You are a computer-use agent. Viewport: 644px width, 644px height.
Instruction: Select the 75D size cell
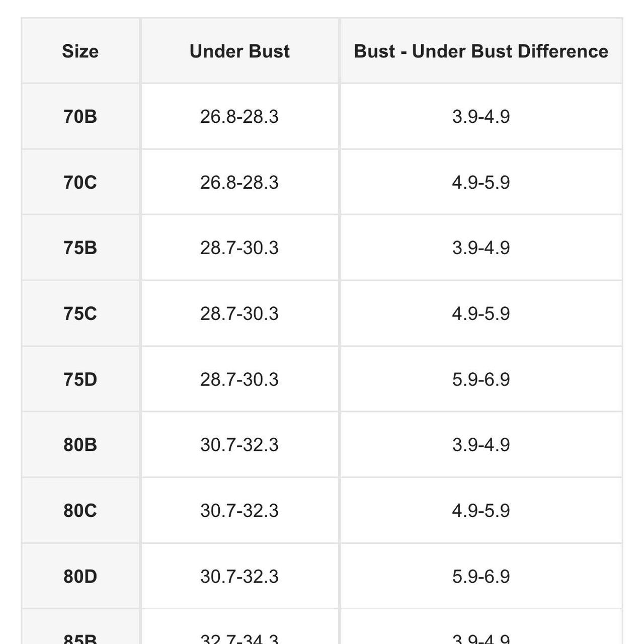(x=80, y=379)
